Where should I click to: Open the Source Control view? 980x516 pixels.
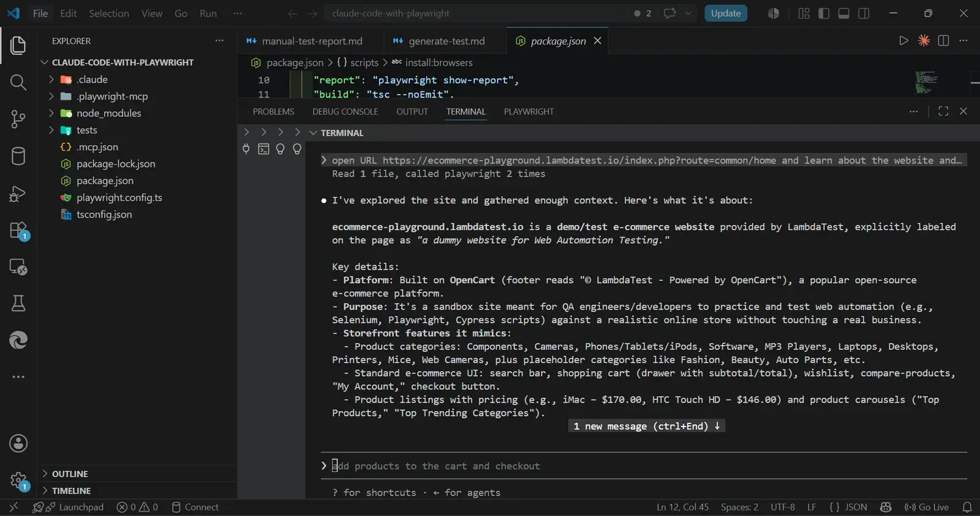coord(18,119)
